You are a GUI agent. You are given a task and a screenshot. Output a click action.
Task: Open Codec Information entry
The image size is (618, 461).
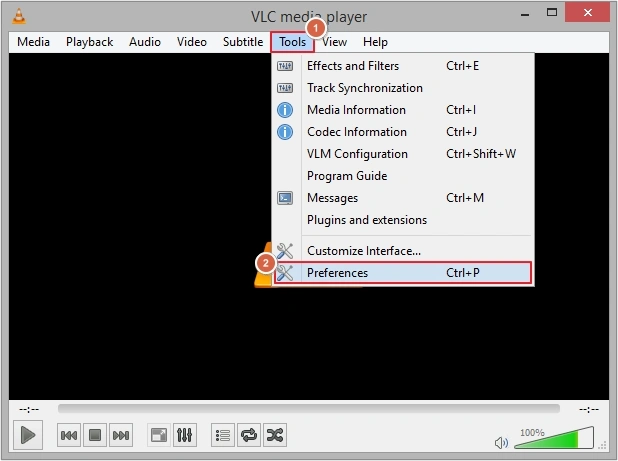tap(402, 132)
